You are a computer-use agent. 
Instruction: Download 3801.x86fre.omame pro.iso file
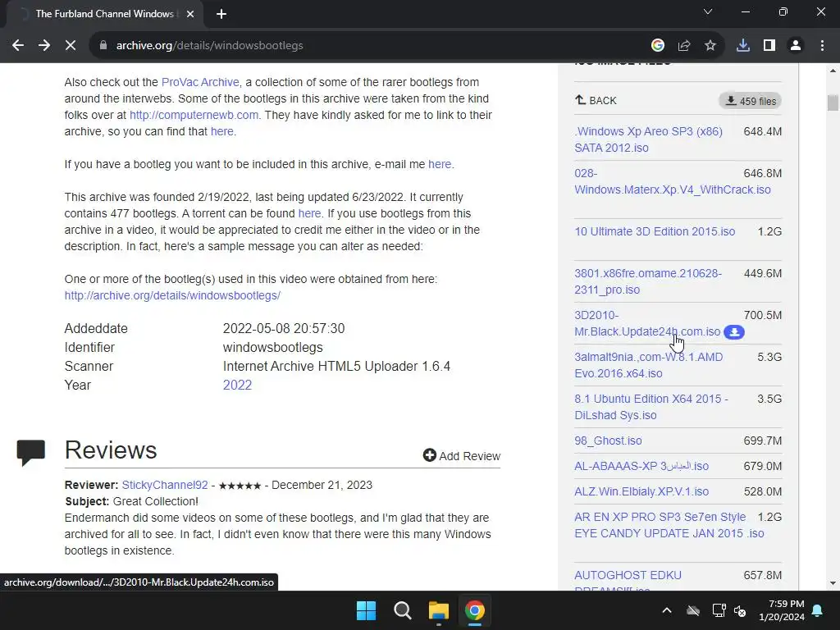coord(648,281)
